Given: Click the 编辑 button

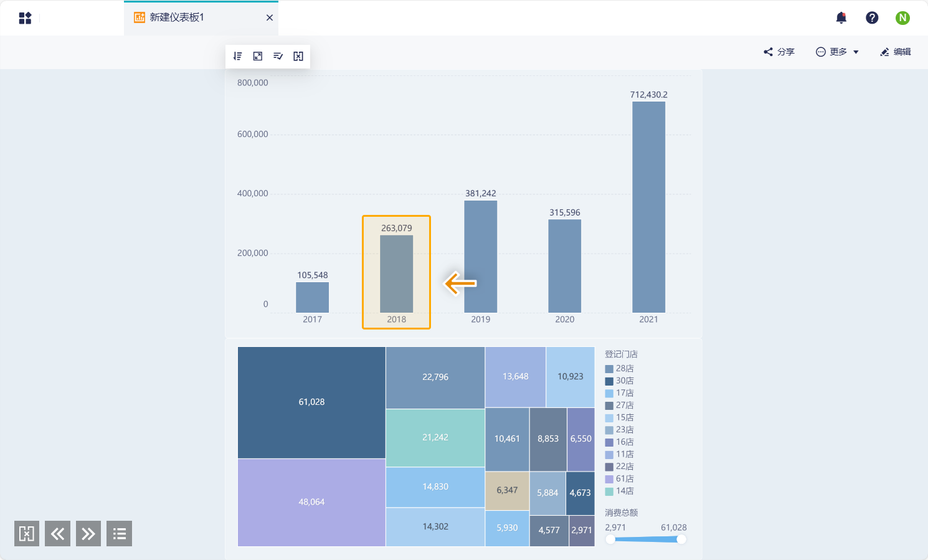Looking at the screenshot, I should (x=896, y=52).
